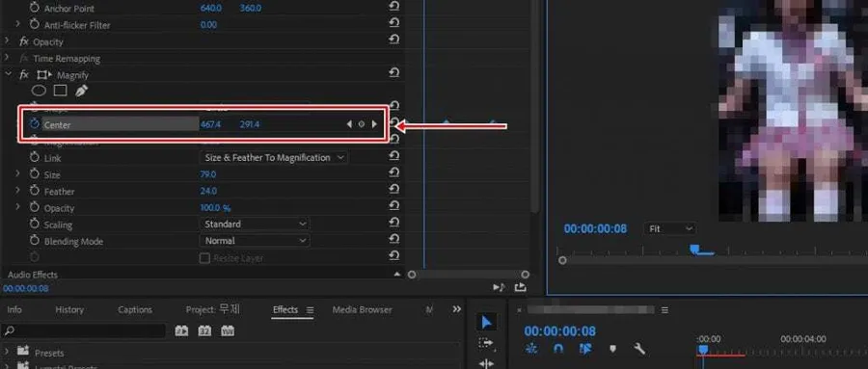Switch to the Info tab
868x369 pixels.
coord(14,310)
